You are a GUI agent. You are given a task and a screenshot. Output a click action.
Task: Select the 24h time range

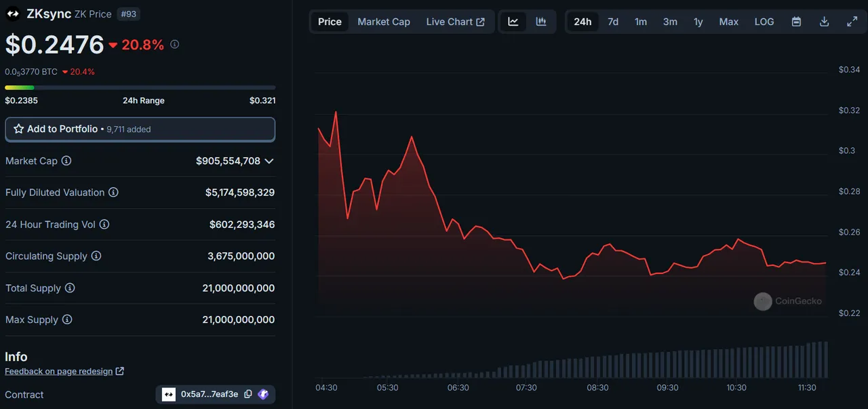pos(583,22)
